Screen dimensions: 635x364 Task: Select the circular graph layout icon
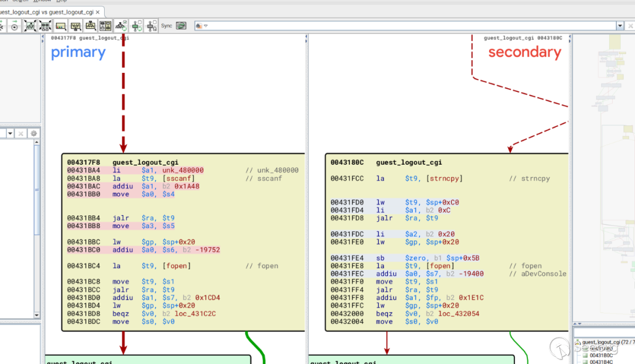pos(61,26)
